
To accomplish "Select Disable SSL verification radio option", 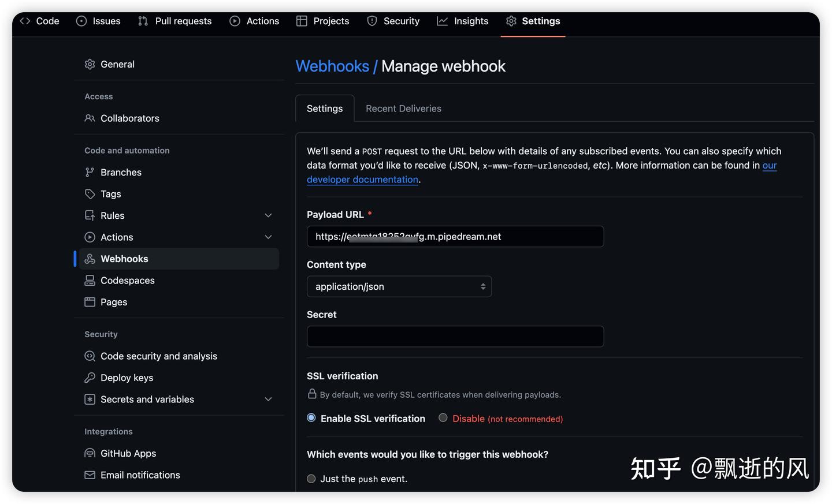I will [443, 418].
